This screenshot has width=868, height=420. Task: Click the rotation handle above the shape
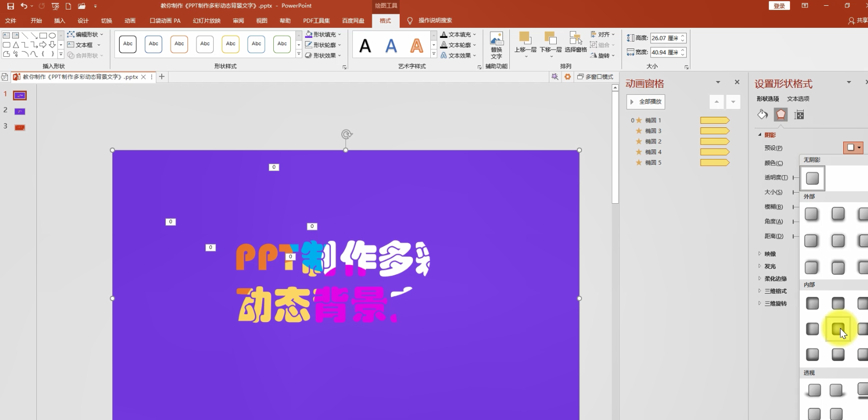coord(346,134)
